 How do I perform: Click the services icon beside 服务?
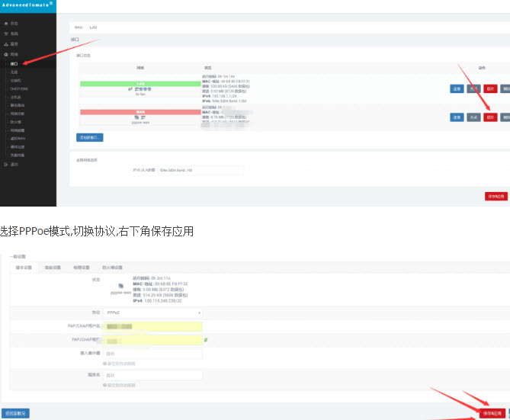(x=6, y=44)
